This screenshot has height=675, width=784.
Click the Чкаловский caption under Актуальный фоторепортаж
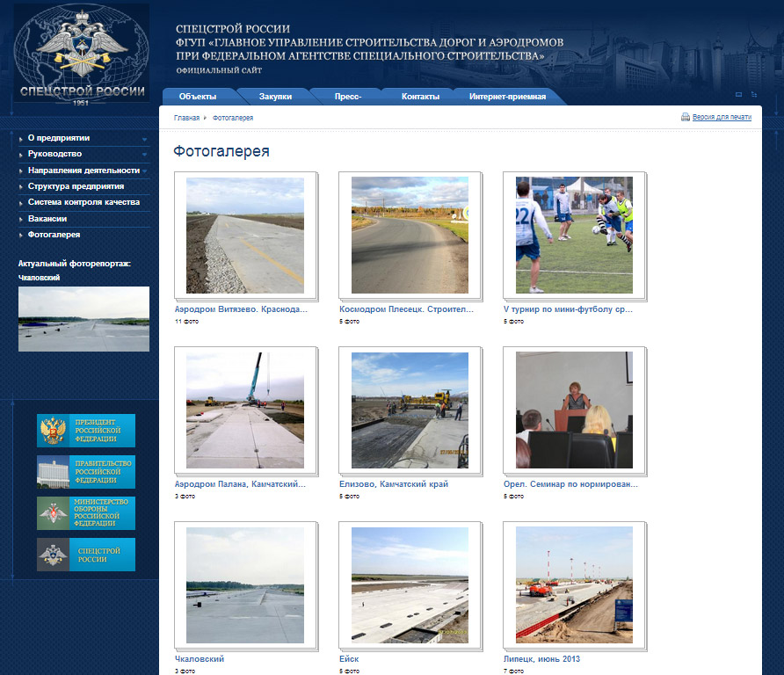(39, 278)
